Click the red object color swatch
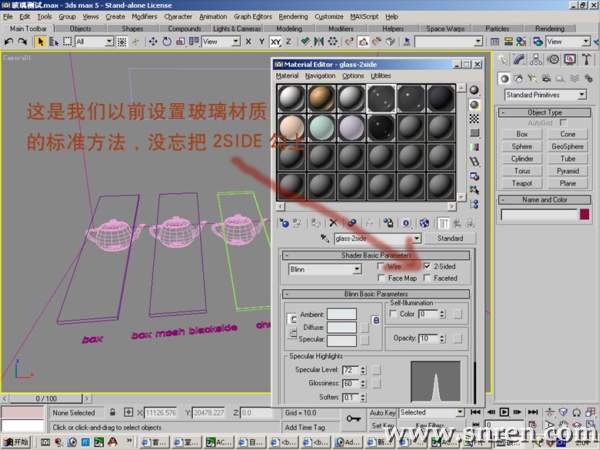The image size is (600, 450). (x=584, y=214)
